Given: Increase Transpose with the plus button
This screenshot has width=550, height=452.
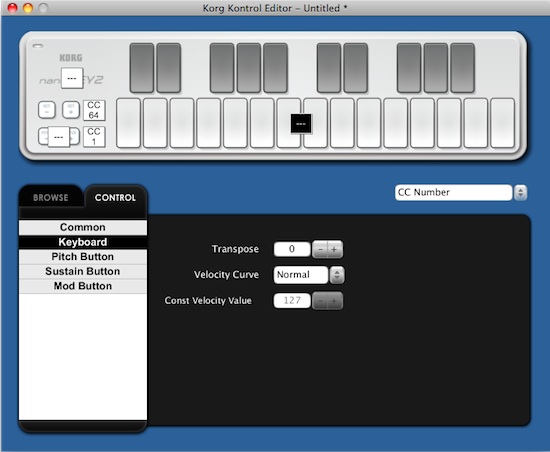Looking at the screenshot, I should [x=335, y=249].
